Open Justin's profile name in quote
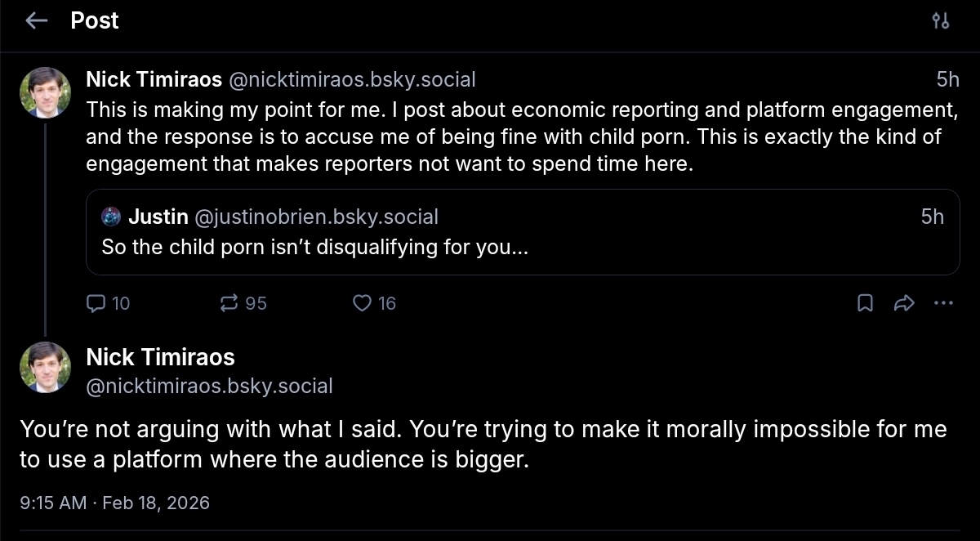 tap(158, 217)
